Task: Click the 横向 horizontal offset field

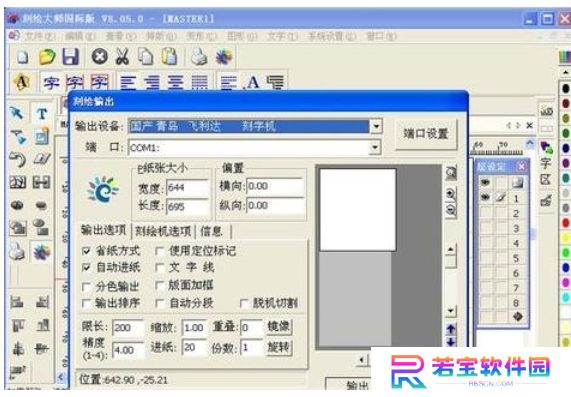Action: click(275, 186)
